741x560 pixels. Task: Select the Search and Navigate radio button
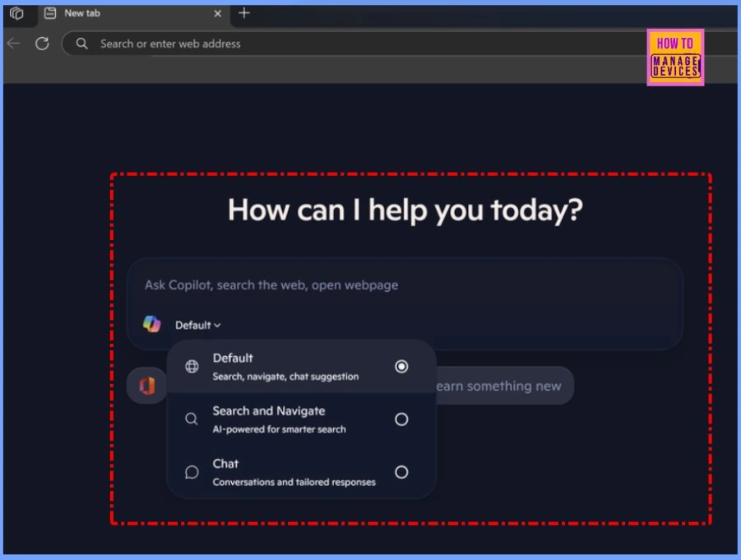click(401, 419)
